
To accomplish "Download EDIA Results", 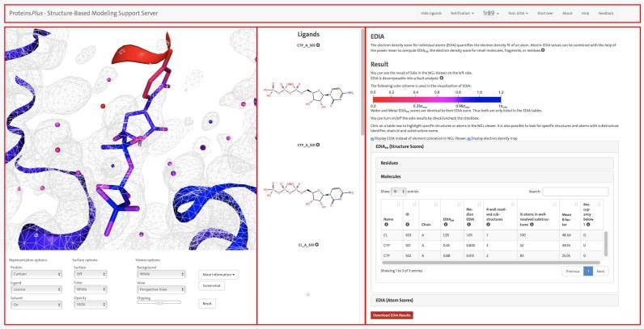I will pos(392,314).
